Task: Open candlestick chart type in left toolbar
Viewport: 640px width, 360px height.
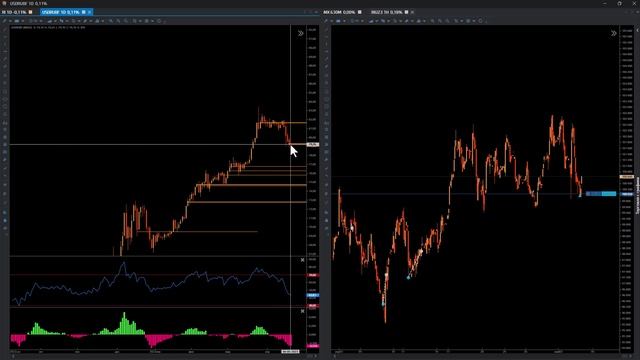Action: tap(17, 21)
